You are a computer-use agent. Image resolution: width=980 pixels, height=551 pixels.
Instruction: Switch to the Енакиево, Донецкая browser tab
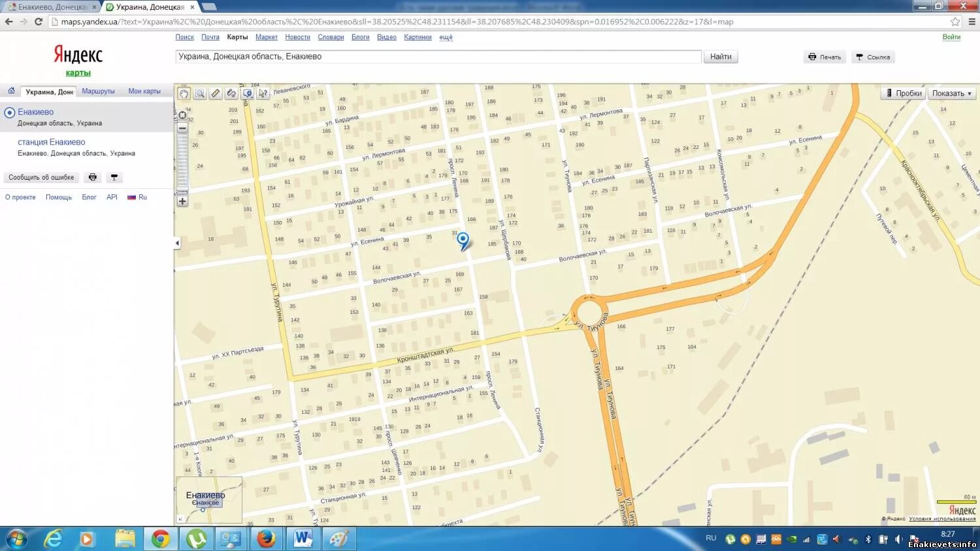(52, 7)
